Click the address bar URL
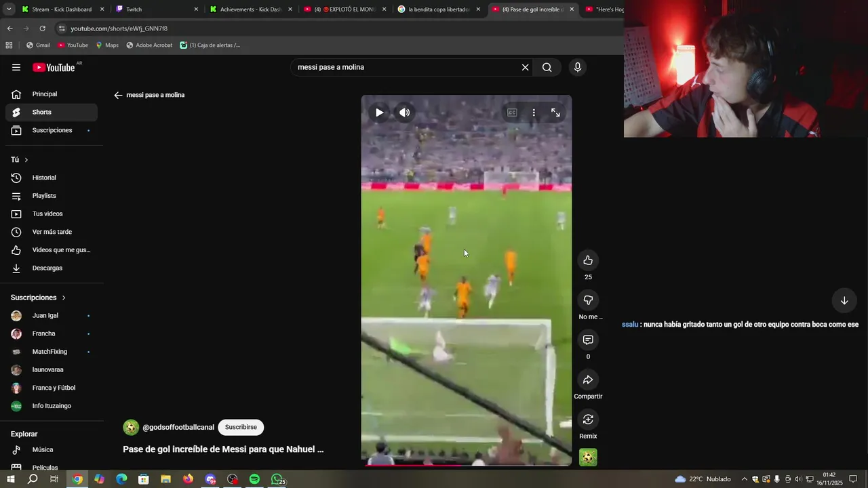The height and width of the screenshot is (488, 868). coord(119,28)
